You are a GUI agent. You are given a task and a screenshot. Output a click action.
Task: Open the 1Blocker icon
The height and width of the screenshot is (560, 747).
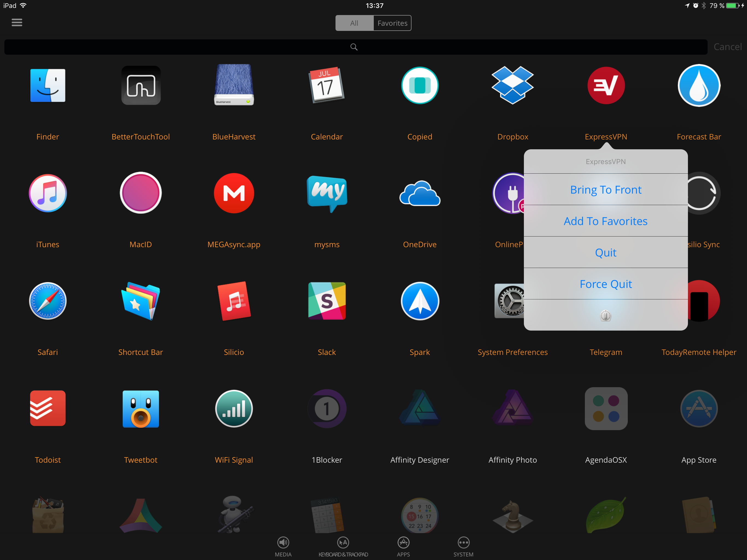327,409
